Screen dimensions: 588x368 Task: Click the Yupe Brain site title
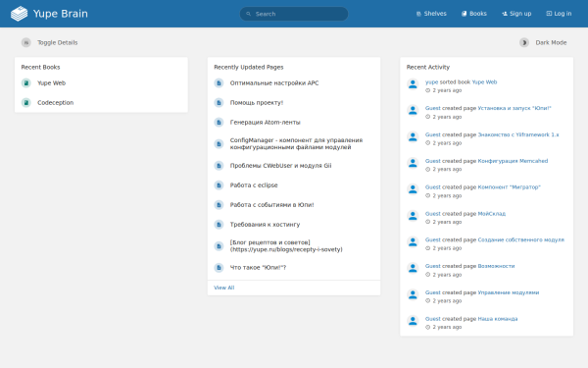coord(61,14)
